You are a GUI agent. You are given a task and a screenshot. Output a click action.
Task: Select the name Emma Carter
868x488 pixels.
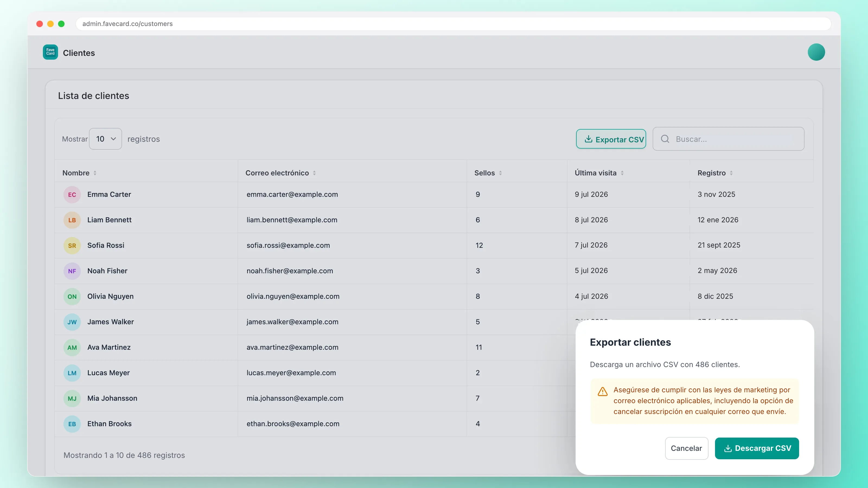point(109,194)
